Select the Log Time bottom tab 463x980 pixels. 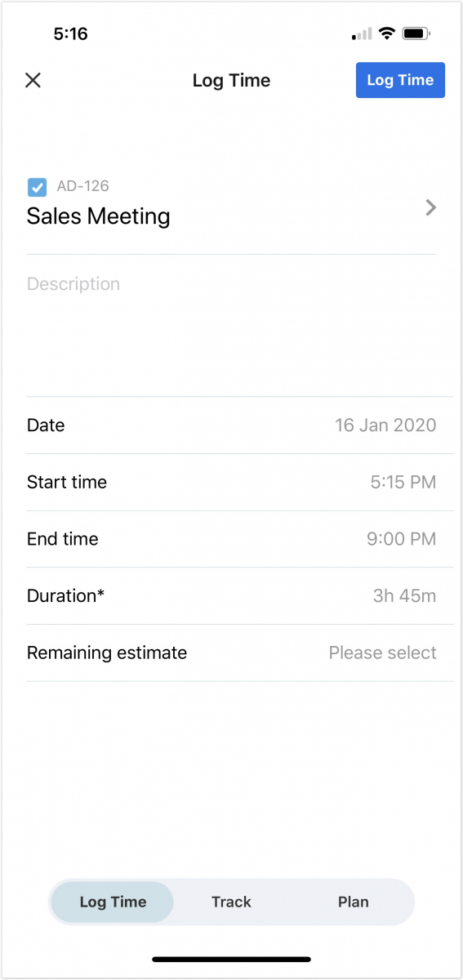tap(113, 902)
